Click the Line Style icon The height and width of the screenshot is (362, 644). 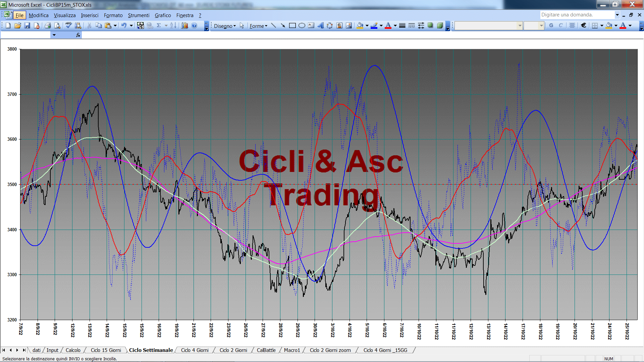(x=402, y=25)
